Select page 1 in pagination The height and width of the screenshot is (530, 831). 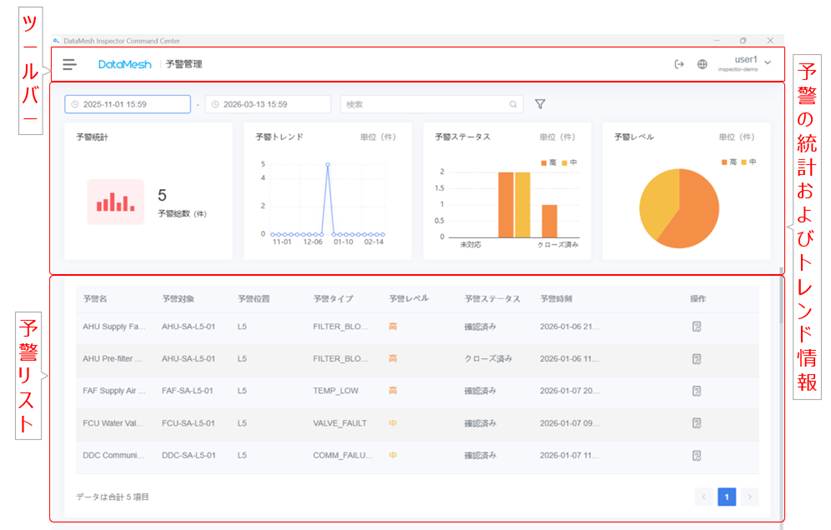pyautogui.click(x=727, y=496)
